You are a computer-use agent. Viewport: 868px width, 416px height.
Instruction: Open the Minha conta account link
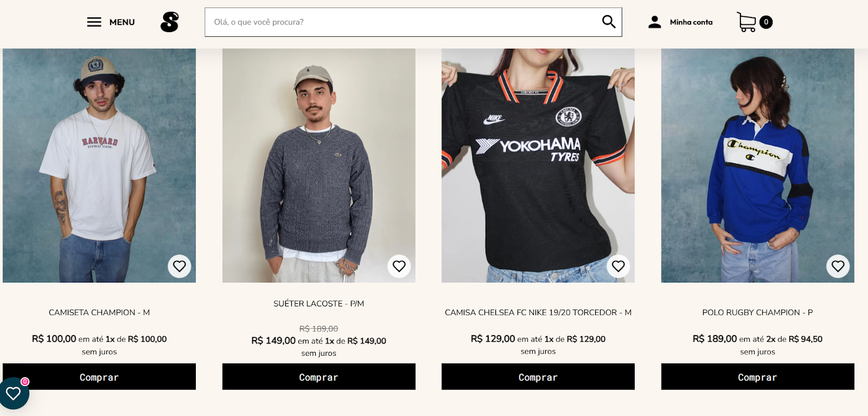[681, 22]
